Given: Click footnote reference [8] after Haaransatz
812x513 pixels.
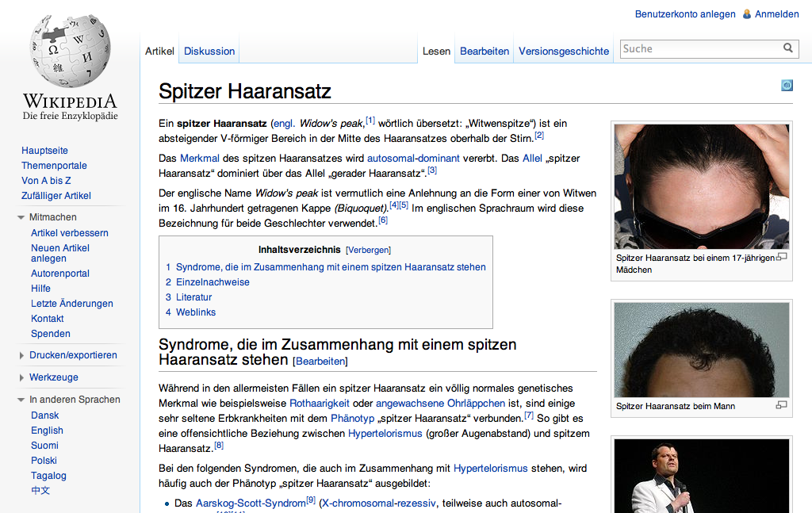Looking at the screenshot, I should [219, 445].
